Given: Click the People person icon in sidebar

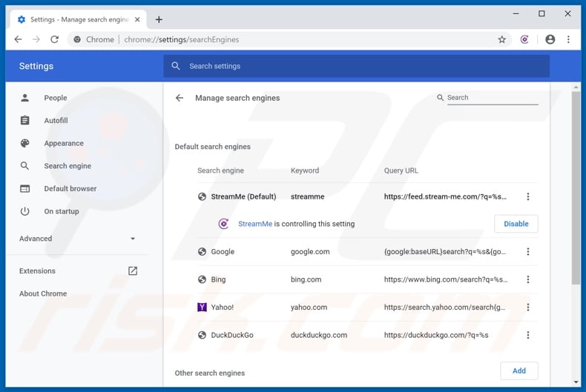Looking at the screenshot, I should (x=25, y=98).
